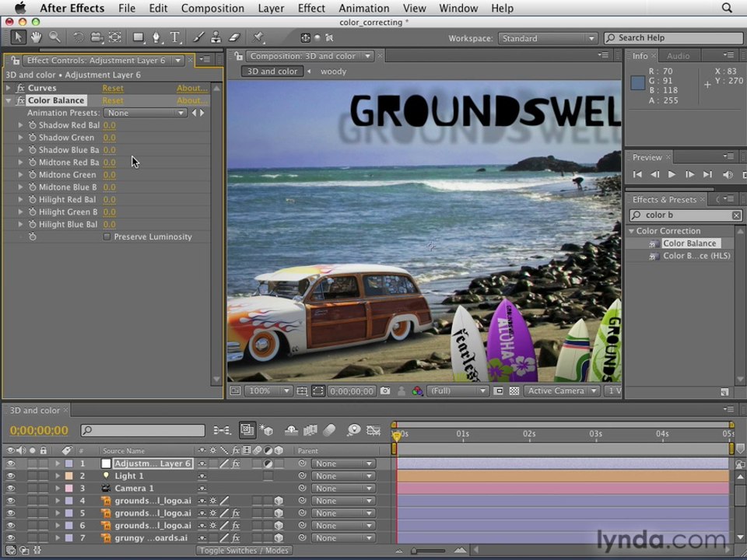Switch to the Info tab
Image resolution: width=747 pixels, height=560 pixels.
(640, 56)
